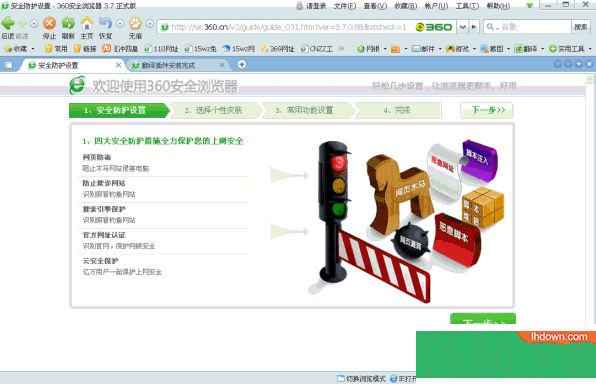The image size is (596, 384).
Task: Select step 4、完成
Action: pos(397,110)
